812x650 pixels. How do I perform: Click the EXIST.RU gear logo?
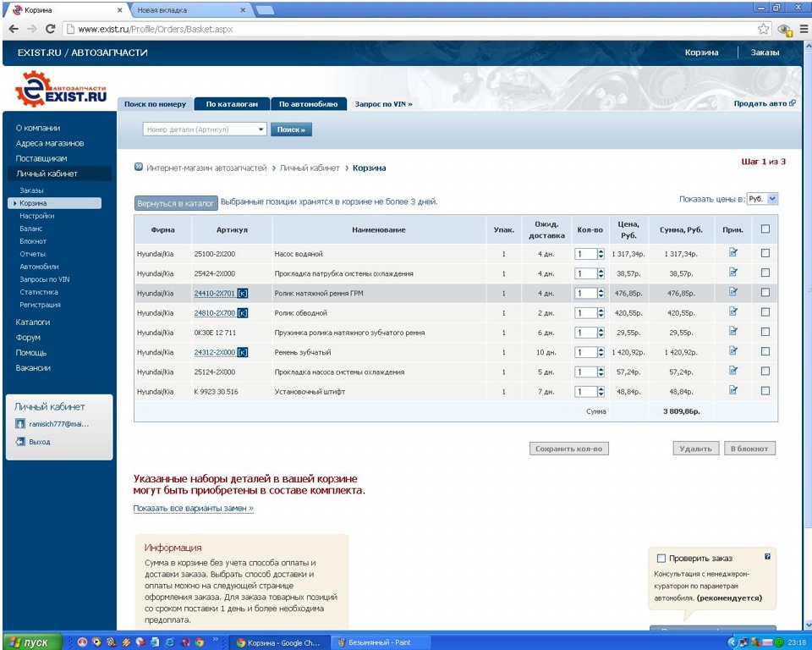click(x=61, y=89)
